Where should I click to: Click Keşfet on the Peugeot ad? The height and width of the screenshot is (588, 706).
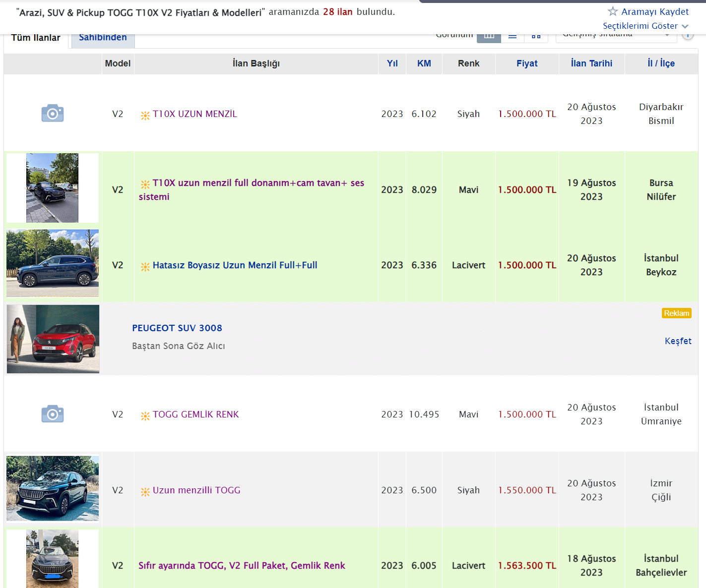pyautogui.click(x=678, y=341)
